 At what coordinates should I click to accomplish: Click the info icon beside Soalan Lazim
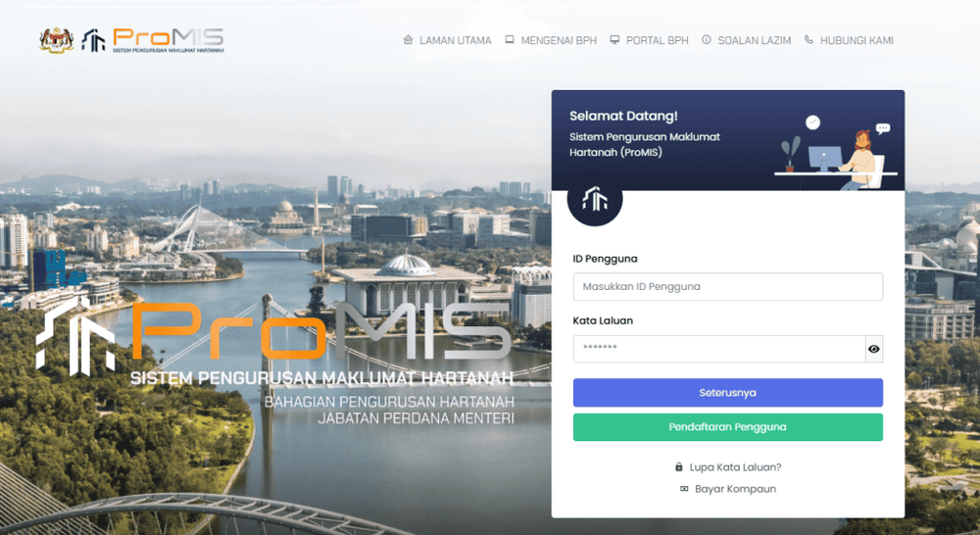(707, 40)
